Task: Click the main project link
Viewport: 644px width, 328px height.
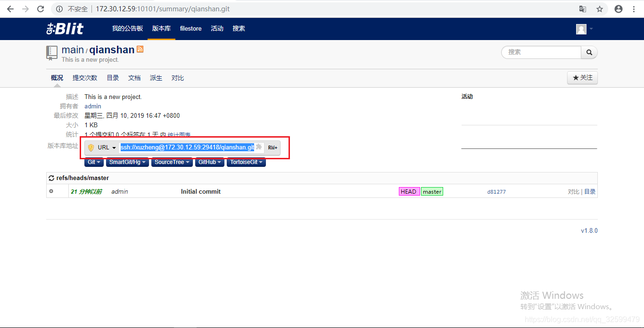Action: click(73, 50)
